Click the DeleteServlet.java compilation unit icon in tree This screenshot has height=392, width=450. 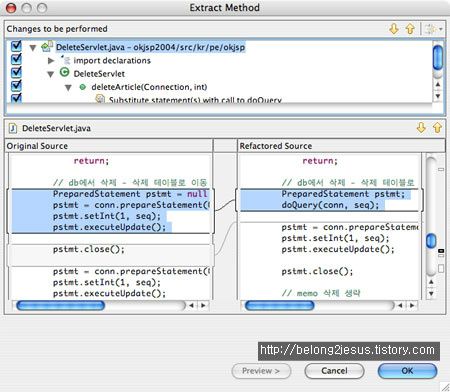tap(47, 47)
